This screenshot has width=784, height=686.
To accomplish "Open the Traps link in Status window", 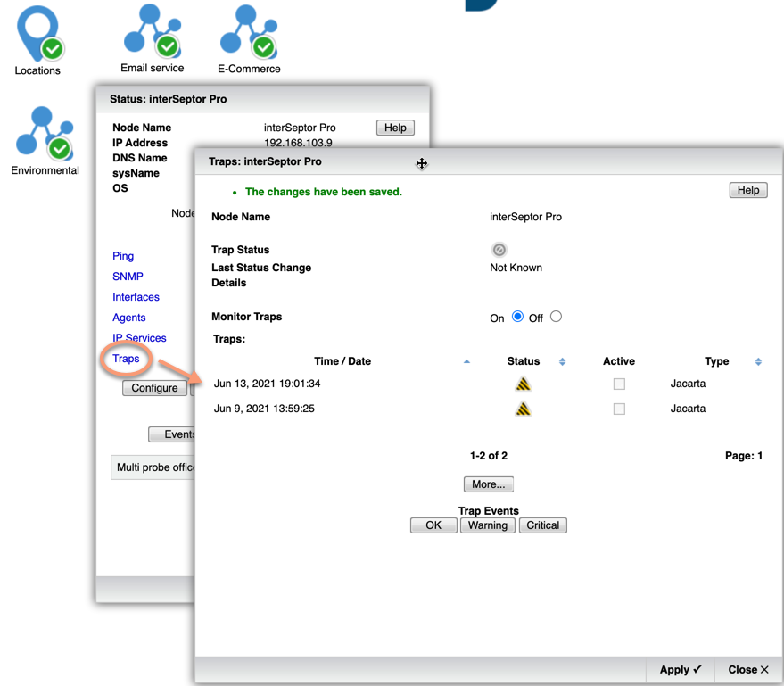I will [x=126, y=359].
